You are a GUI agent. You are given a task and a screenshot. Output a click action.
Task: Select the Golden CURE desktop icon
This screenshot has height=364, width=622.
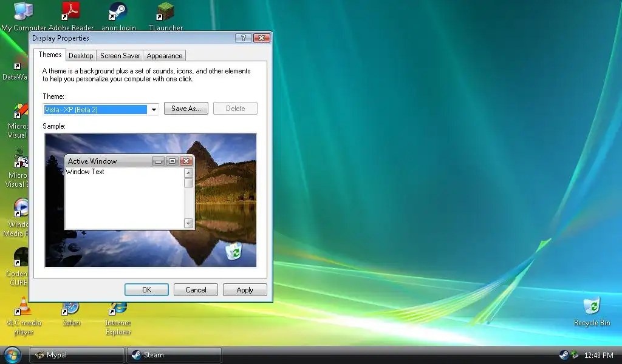(18, 266)
